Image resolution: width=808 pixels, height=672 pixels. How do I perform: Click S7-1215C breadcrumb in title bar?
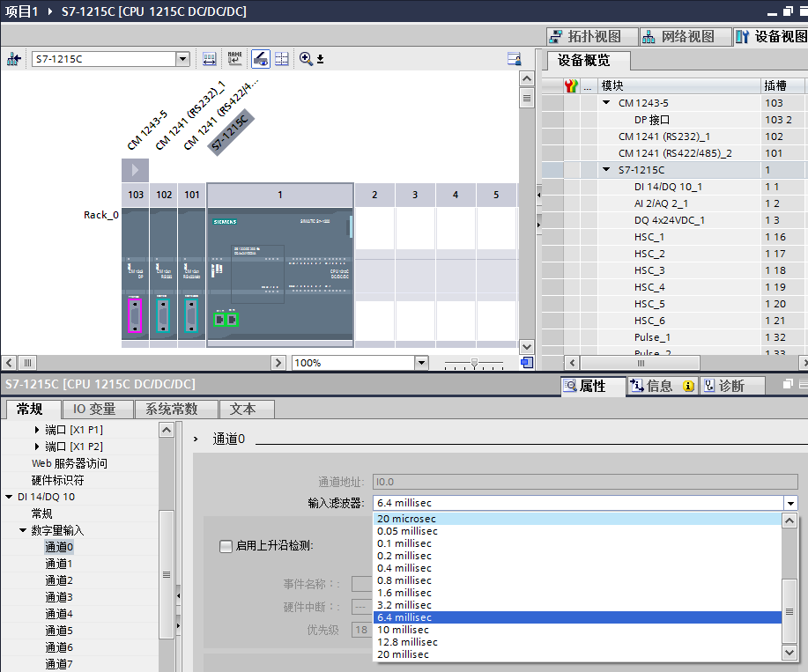tap(154, 11)
